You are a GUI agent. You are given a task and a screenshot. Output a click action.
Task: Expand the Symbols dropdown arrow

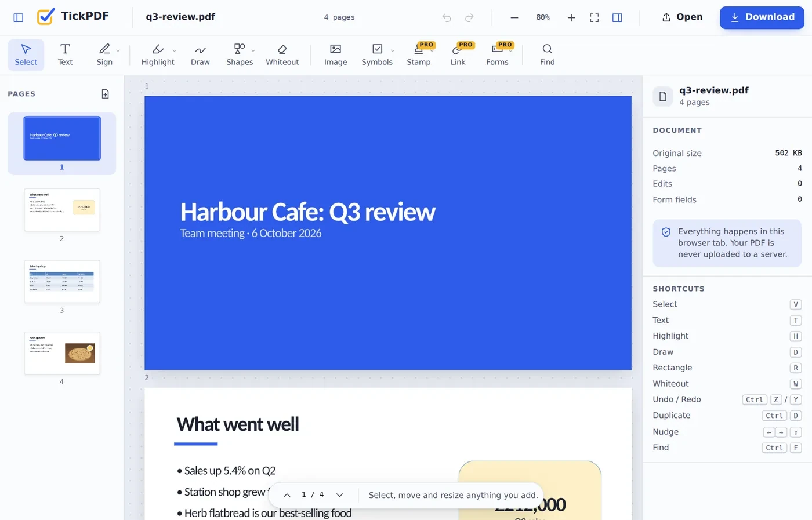393,50
